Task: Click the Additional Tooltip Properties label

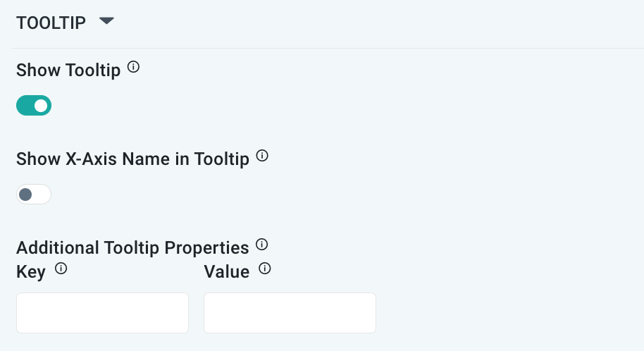Action: (x=132, y=248)
